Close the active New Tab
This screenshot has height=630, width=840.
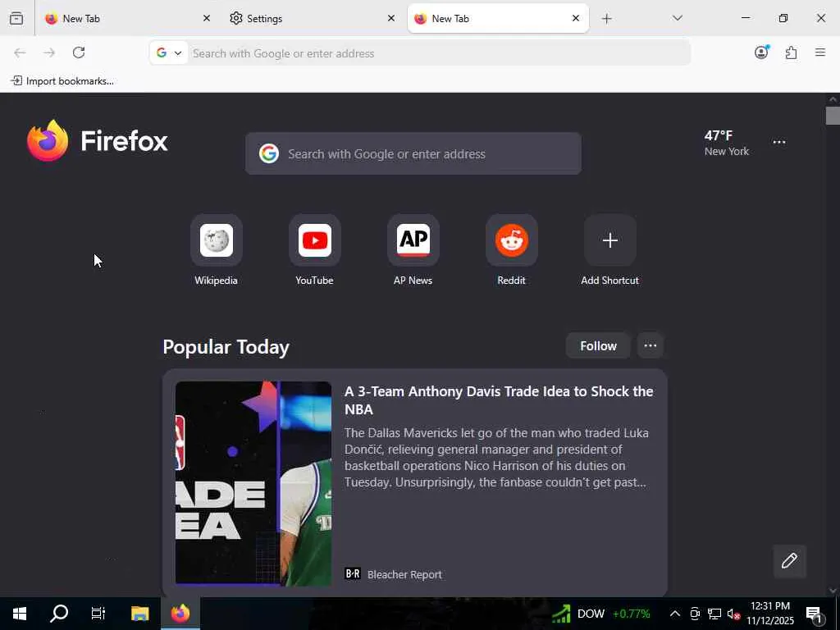point(575,18)
